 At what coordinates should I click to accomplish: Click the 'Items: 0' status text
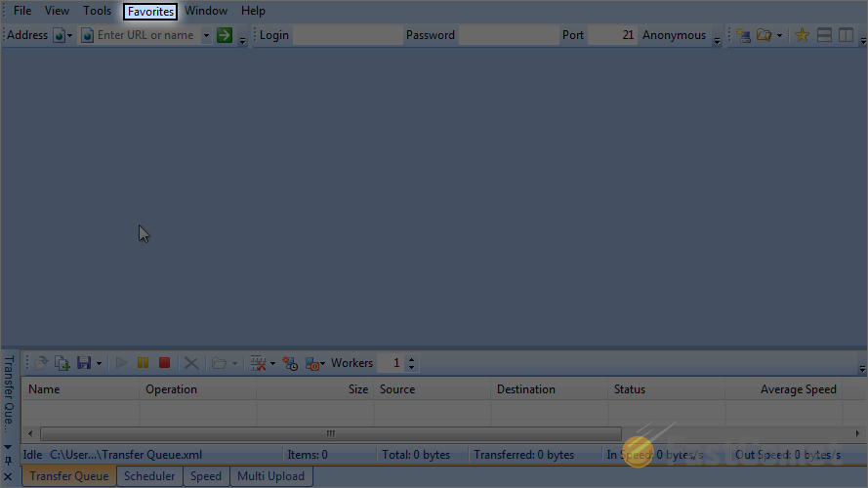pos(308,455)
